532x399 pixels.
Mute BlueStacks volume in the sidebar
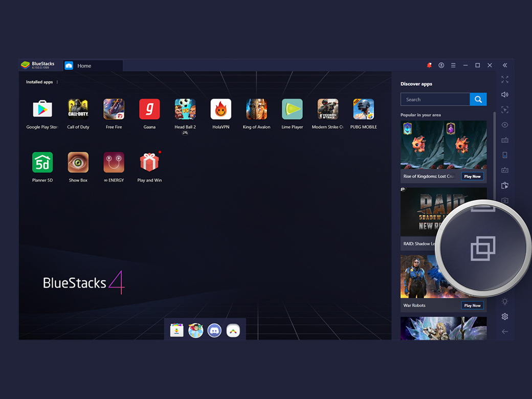pyautogui.click(x=505, y=95)
